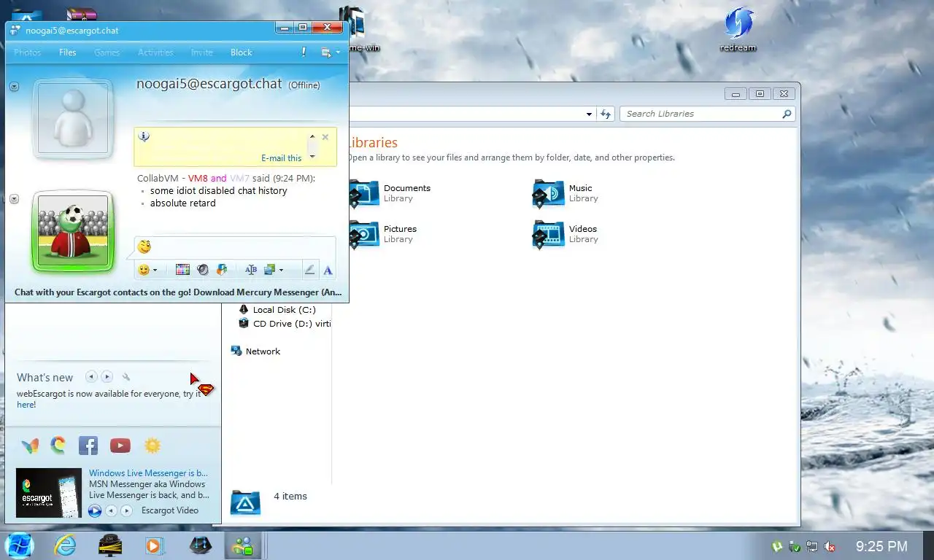The image size is (934, 560).
Task: Click the colorful grid winks icon
Action: 182,270
